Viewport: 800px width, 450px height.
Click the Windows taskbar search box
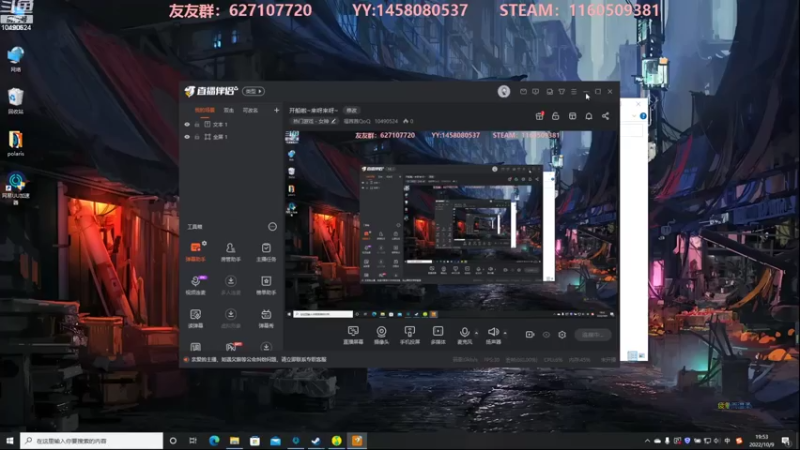point(92,441)
